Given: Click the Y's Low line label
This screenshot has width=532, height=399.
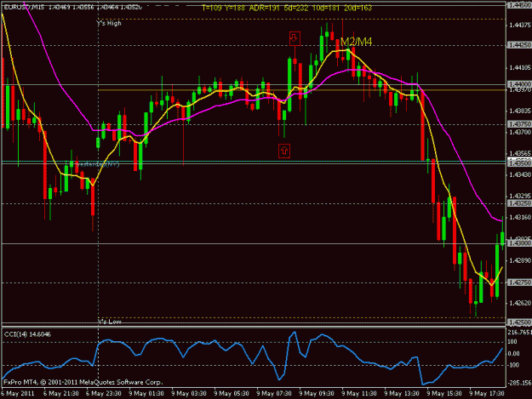Looking at the screenshot, I should (x=110, y=322).
